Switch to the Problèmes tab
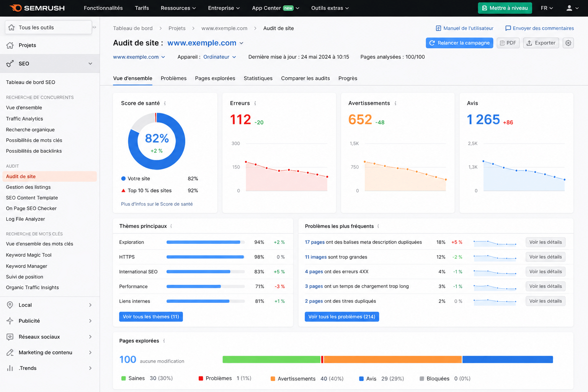Screen dimensions: 588x392 (173, 78)
